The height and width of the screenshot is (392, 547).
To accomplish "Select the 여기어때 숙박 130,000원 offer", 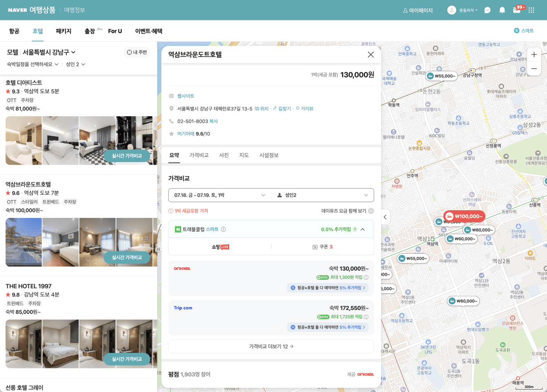I will point(271,278).
